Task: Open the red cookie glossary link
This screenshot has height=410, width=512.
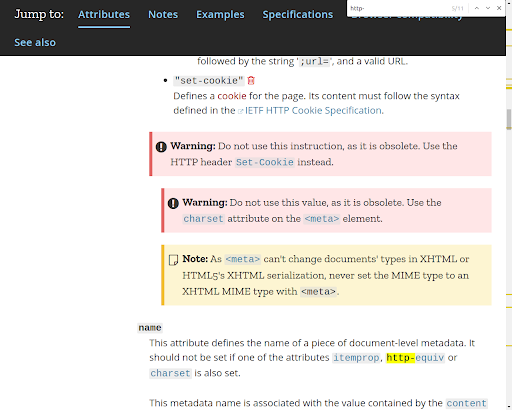Action: (x=232, y=96)
